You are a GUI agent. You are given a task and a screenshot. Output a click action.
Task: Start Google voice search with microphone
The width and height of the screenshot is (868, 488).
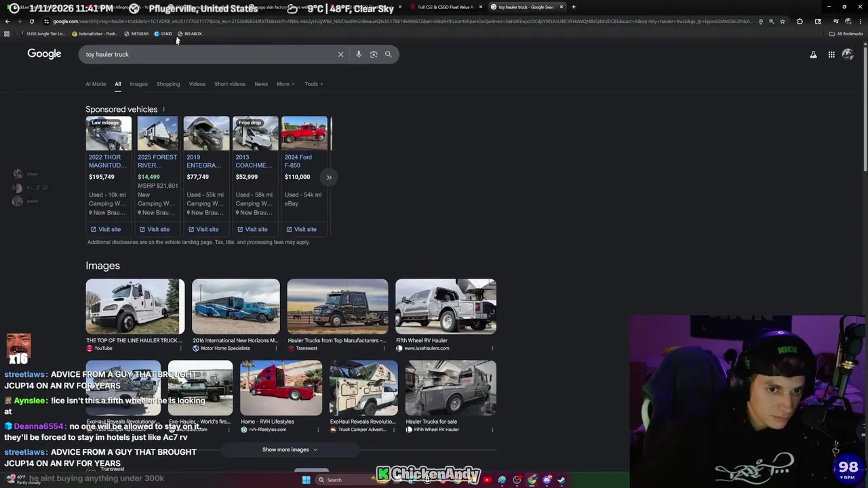[x=359, y=54]
